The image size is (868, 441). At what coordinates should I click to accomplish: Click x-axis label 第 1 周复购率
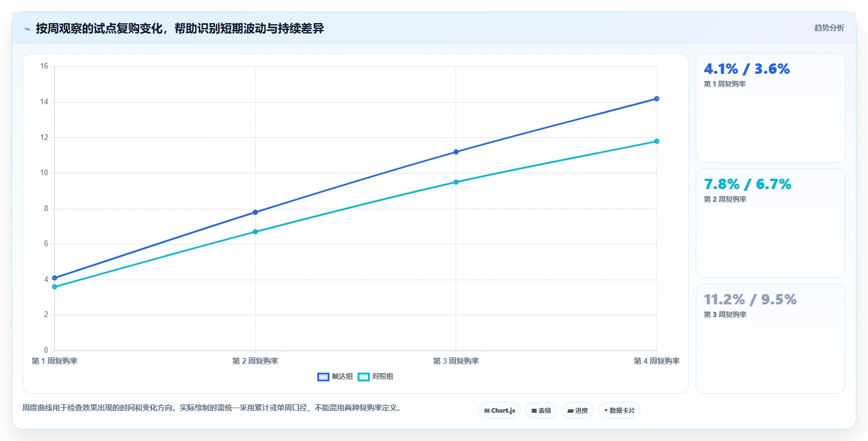point(54,361)
